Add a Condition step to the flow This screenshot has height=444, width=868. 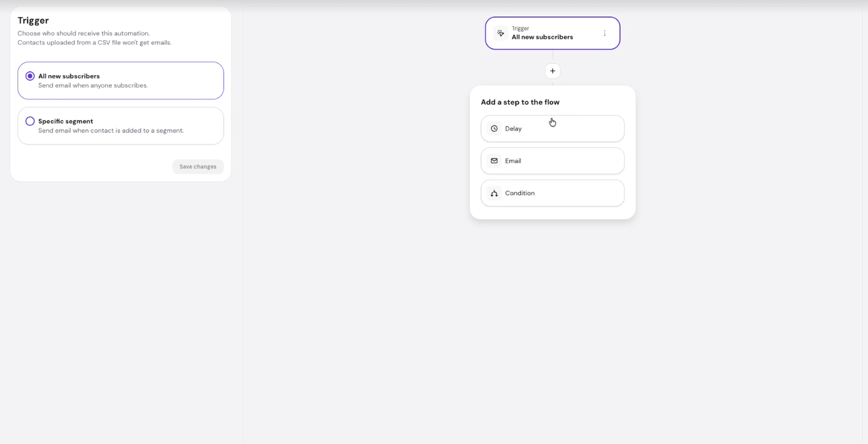pyautogui.click(x=553, y=193)
